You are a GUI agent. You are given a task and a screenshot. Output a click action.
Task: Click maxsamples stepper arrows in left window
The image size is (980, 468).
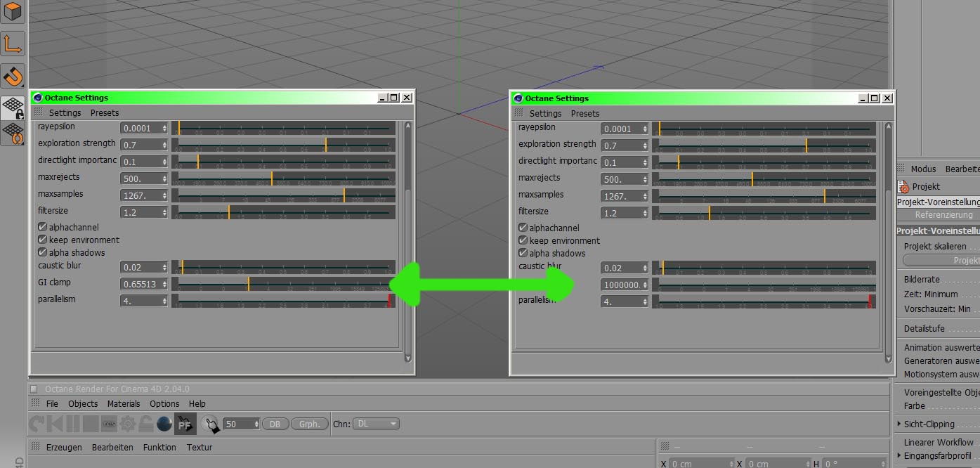(x=164, y=195)
